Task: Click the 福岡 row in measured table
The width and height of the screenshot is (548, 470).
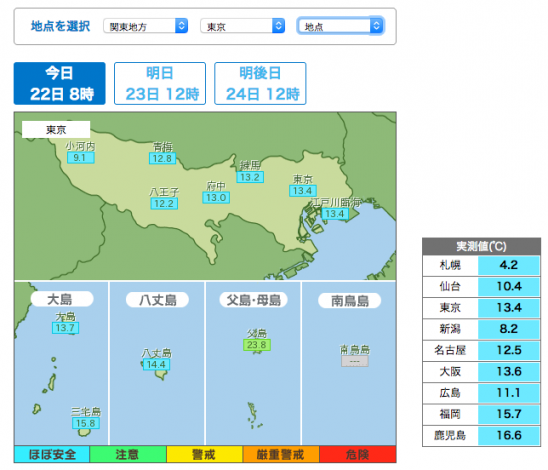Action: 481,414
